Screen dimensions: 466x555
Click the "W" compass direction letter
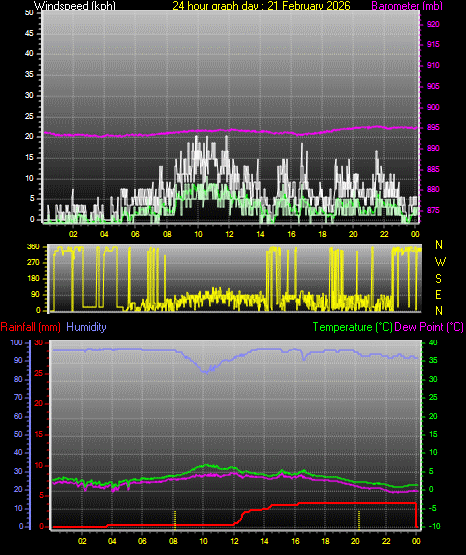click(440, 262)
